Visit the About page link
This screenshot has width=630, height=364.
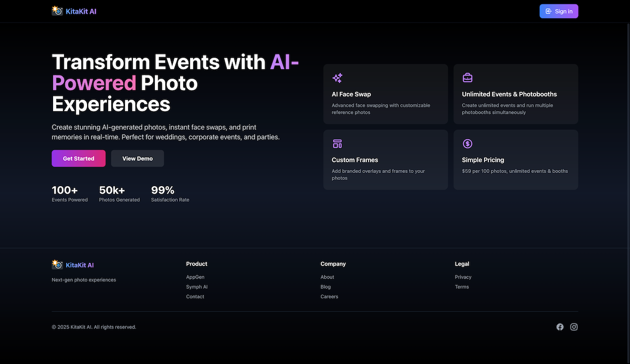point(327,277)
